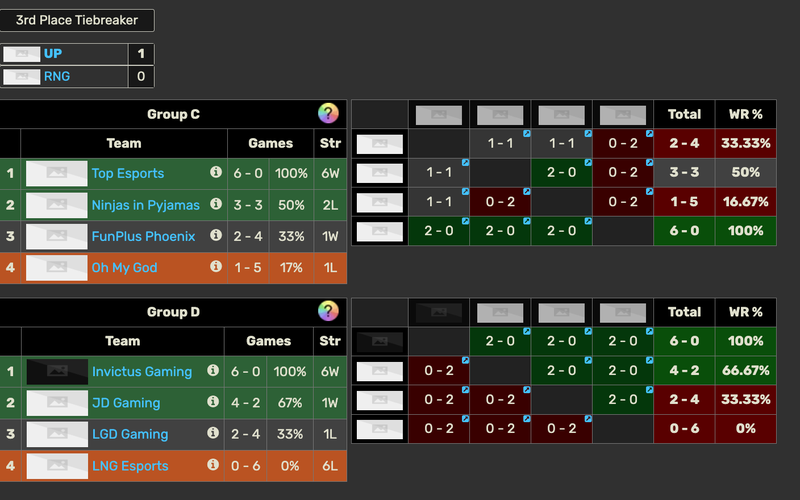Click the 17% win rate for Oh My God
Screen dimensions: 800x500
tap(291, 267)
